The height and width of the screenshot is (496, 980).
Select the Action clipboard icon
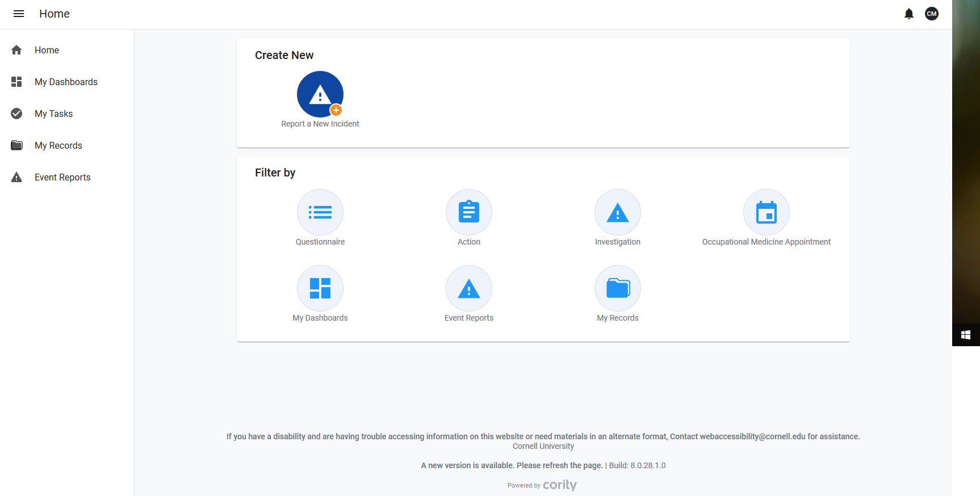tap(468, 212)
